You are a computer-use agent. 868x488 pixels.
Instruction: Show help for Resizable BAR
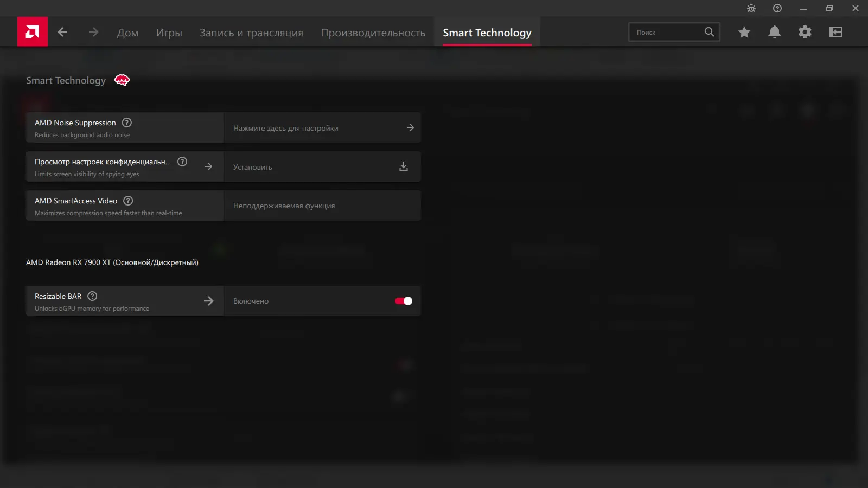coord(92,296)
